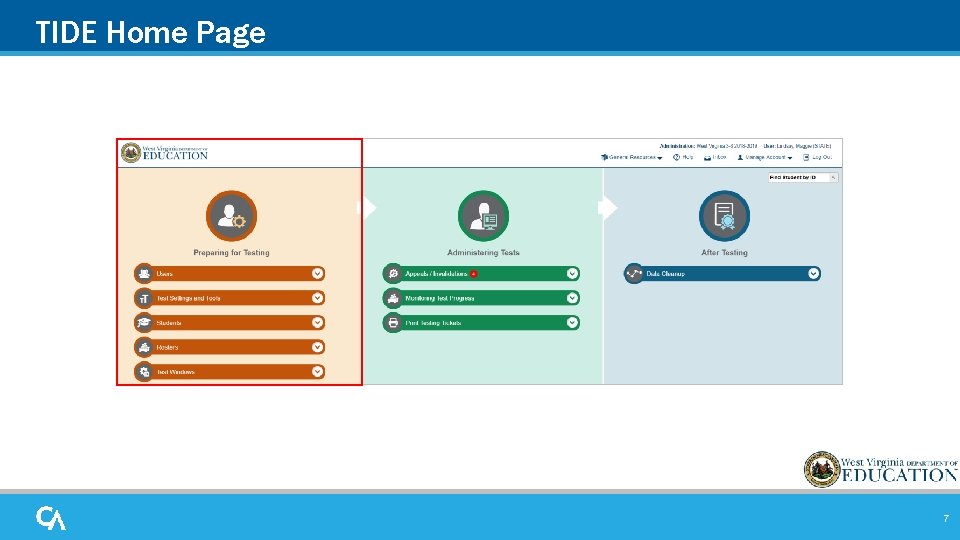
Task: Click the Print Testing Tickets printer icon
Action: click(392, 323)
